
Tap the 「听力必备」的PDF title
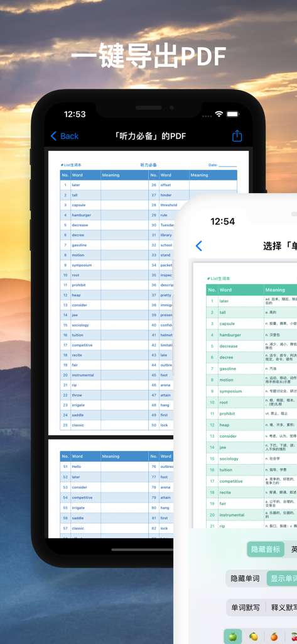click(149, 136)
